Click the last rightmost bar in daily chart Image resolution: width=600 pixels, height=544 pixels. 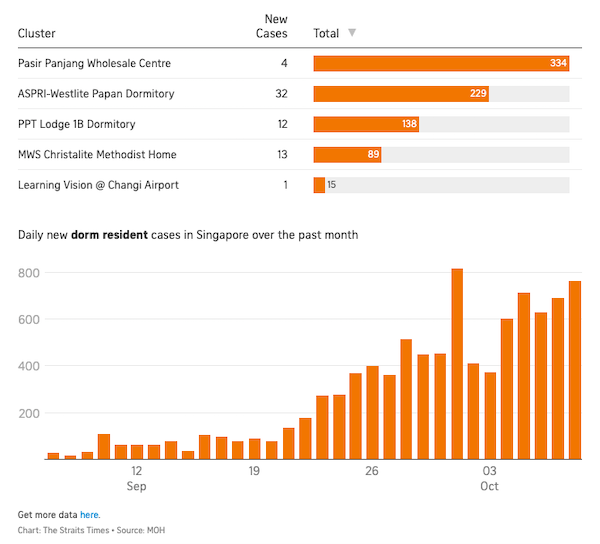pos(575,370)
